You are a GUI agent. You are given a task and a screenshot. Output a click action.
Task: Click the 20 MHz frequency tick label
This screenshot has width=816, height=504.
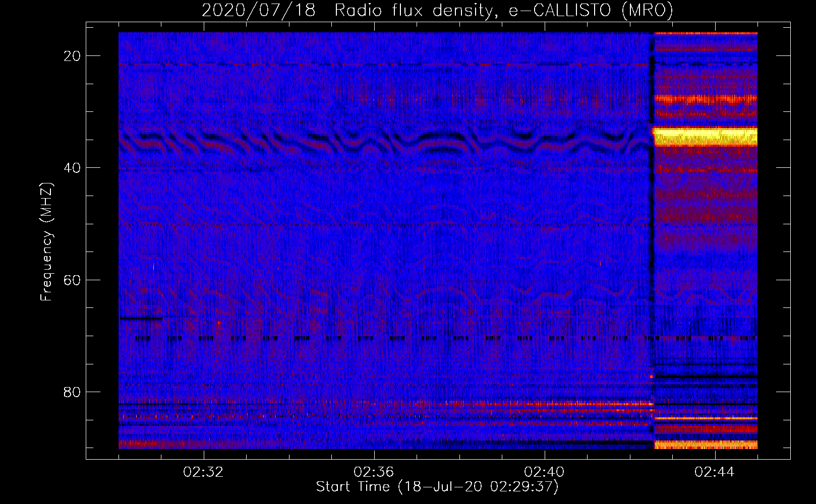pos(73,56)
